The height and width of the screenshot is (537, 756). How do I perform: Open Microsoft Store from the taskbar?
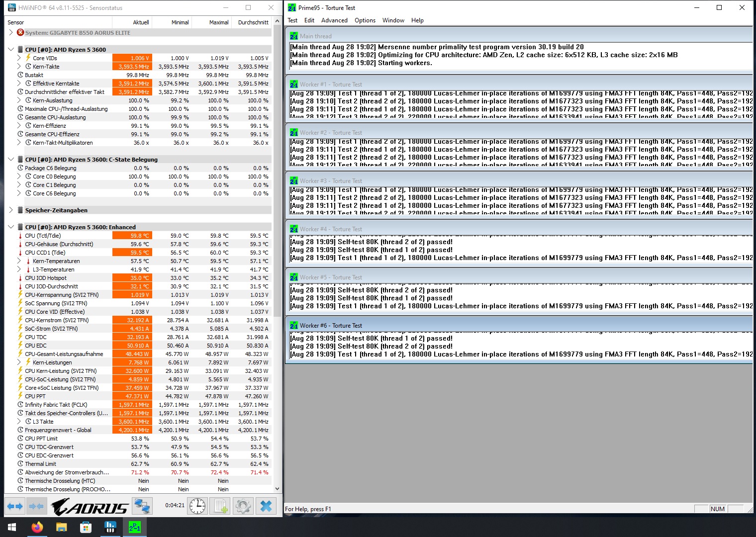(x=86, y=527)
